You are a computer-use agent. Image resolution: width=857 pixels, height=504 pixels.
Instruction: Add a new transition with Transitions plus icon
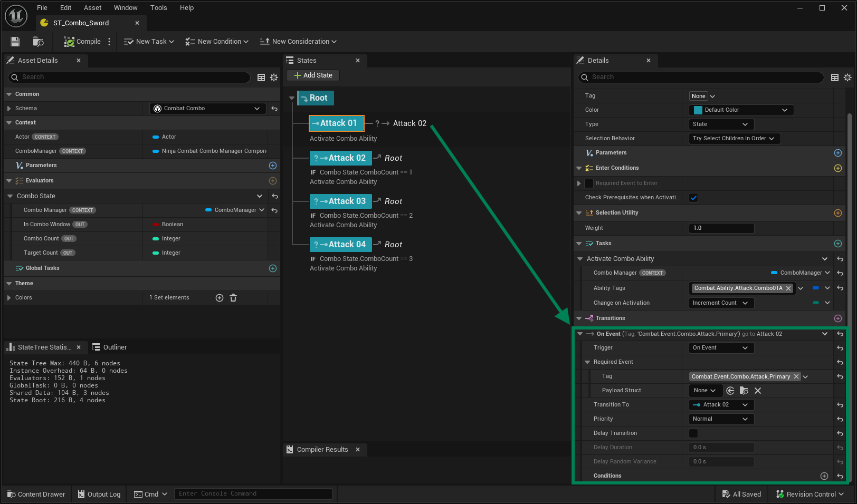[837, 318]
